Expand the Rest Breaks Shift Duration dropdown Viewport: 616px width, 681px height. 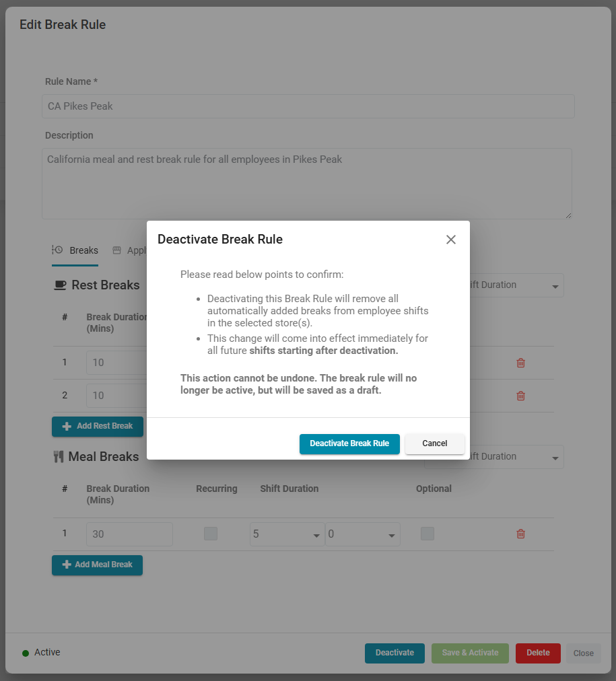(x=515, y=285)
